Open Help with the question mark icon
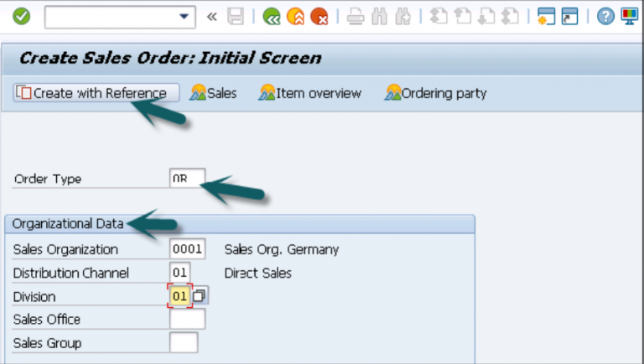644x364 pixels. (x=605, y=16)
